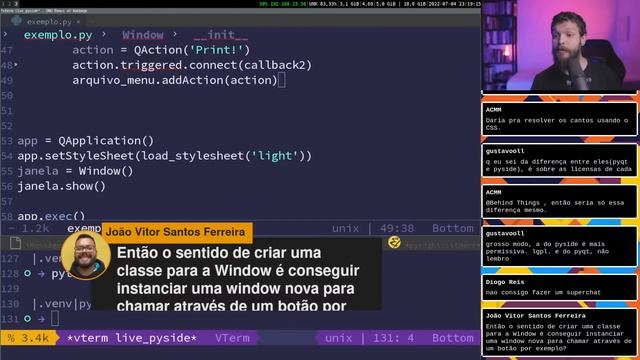Click '49:38' in the editor modeline
Image resolution: width=640 pixels, height=360 pixels.
pos(397,229)
